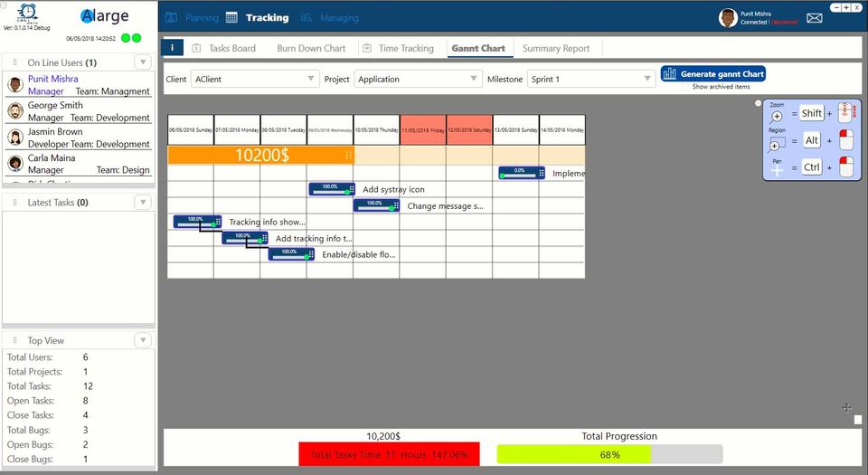Click the 'Change message s...' task label
868x475 pixels.
tap(445, 206)
